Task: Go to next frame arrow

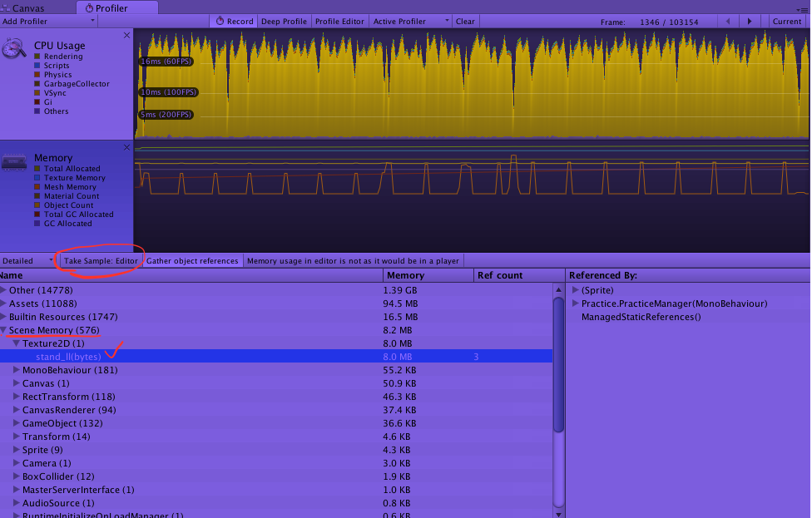Action: click(750, 22)
